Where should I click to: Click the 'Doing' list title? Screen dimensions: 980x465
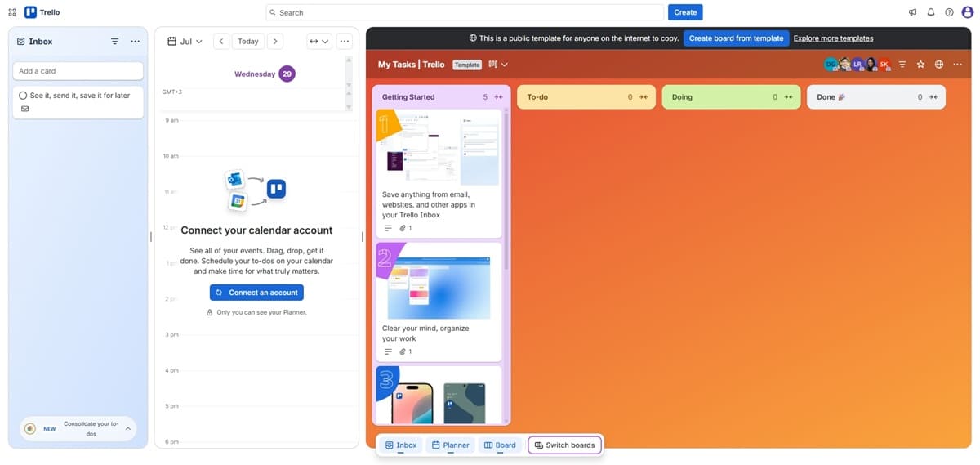tap(682, 97)
